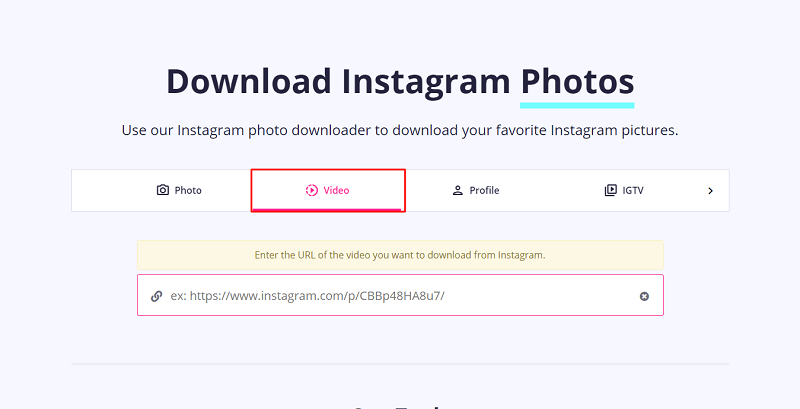Click the pink play-circle Video icon

click(311, 190)
